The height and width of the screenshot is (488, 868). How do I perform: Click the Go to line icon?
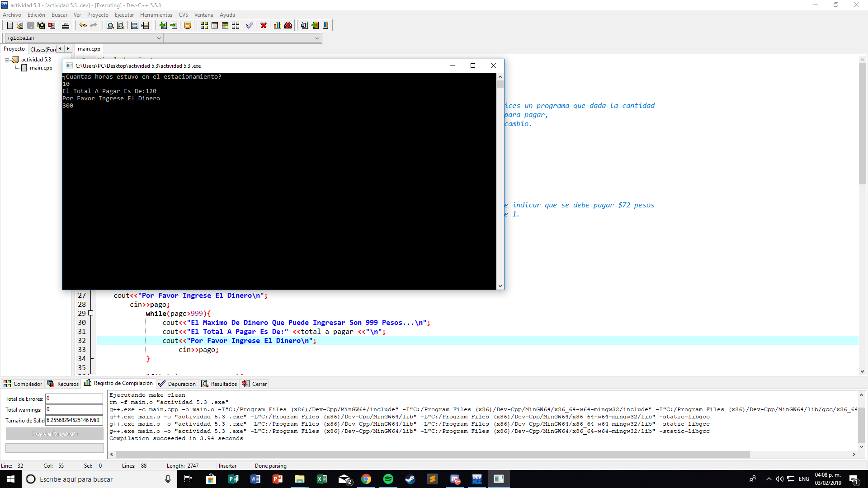pos(145,25)
